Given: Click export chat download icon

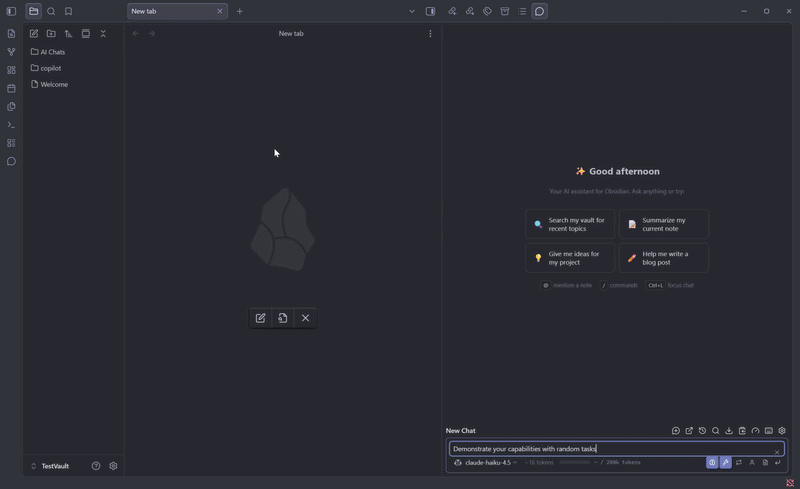Looking at the screenshot, I should tap(729, 431).
